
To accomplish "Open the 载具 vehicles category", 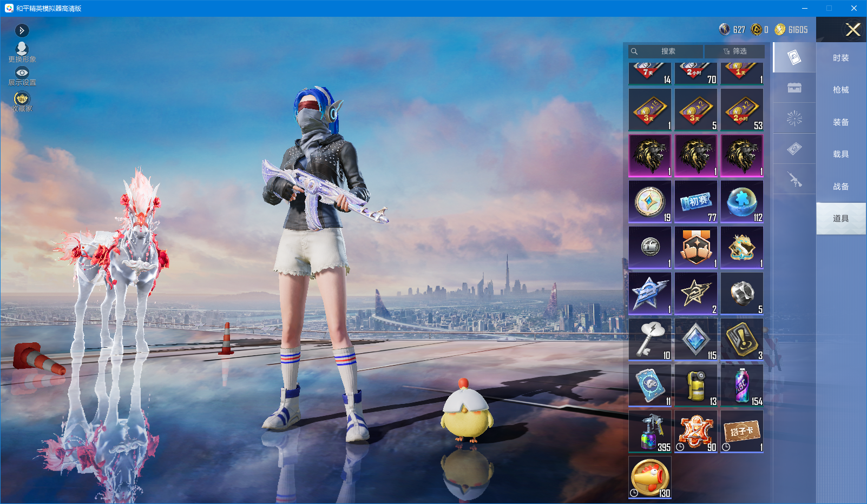I will coord(840,154).
